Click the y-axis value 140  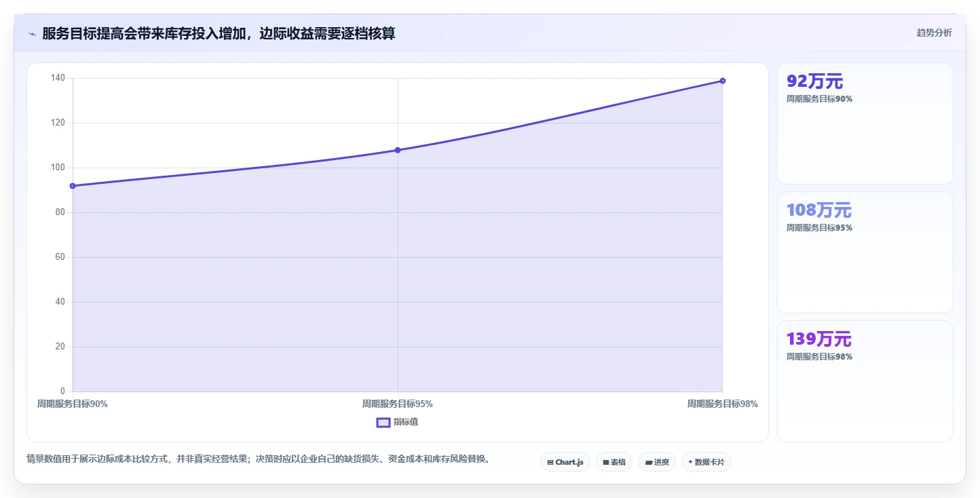(58, 78)
